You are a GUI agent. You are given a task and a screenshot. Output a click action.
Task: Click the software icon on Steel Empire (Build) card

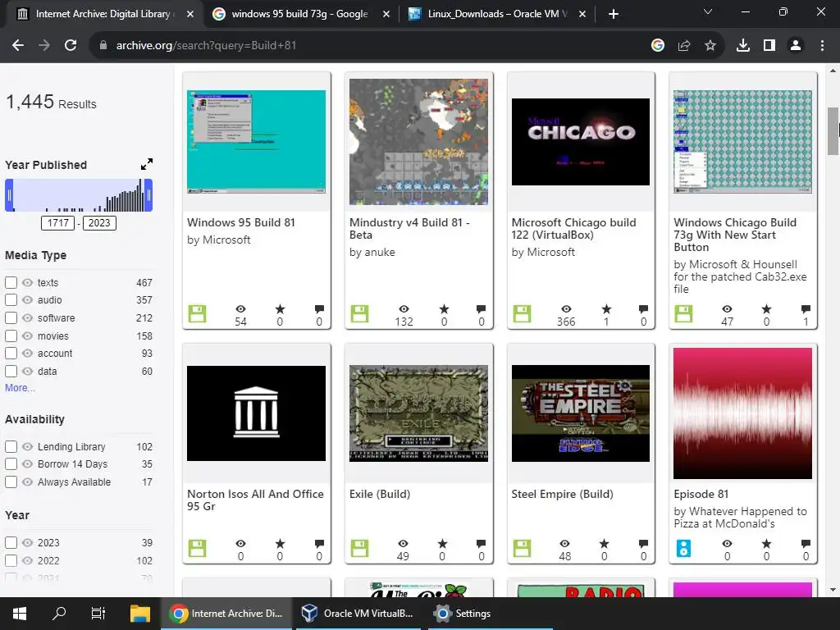point(522,549)
